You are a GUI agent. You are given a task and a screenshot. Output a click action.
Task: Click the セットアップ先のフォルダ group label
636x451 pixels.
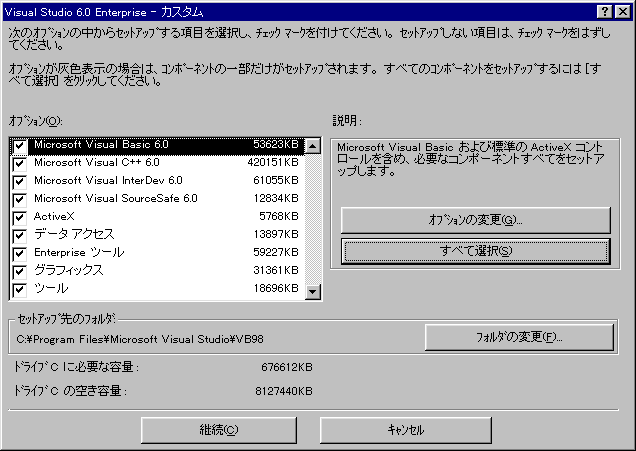click(x=67, y=320)
